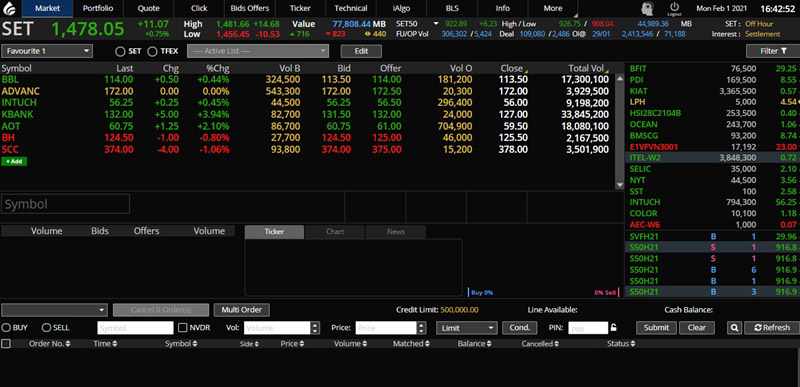
Task: Refresh the order list
Action: point(771,328)
